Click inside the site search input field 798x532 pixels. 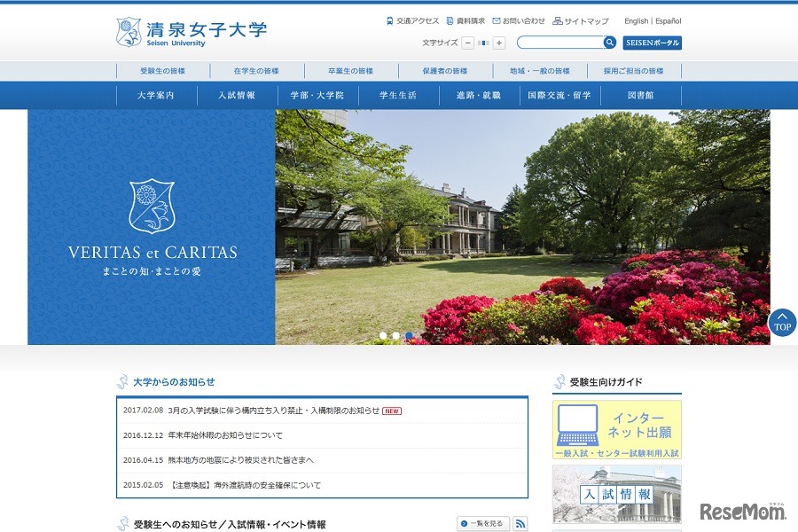tap(559, 42)
